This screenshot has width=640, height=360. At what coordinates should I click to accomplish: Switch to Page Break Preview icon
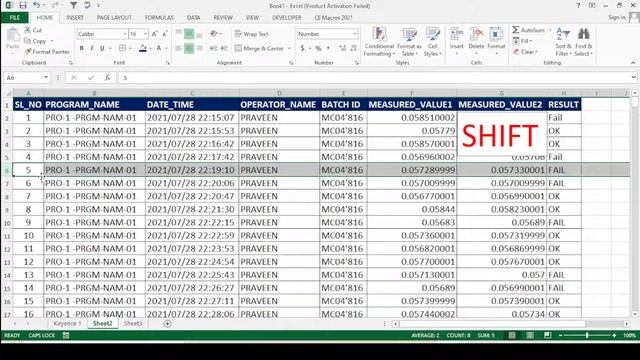(547, 335)
